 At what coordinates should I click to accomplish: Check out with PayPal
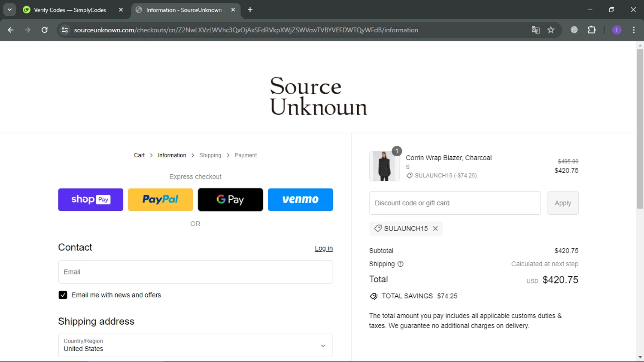click(x=161, y=200)
